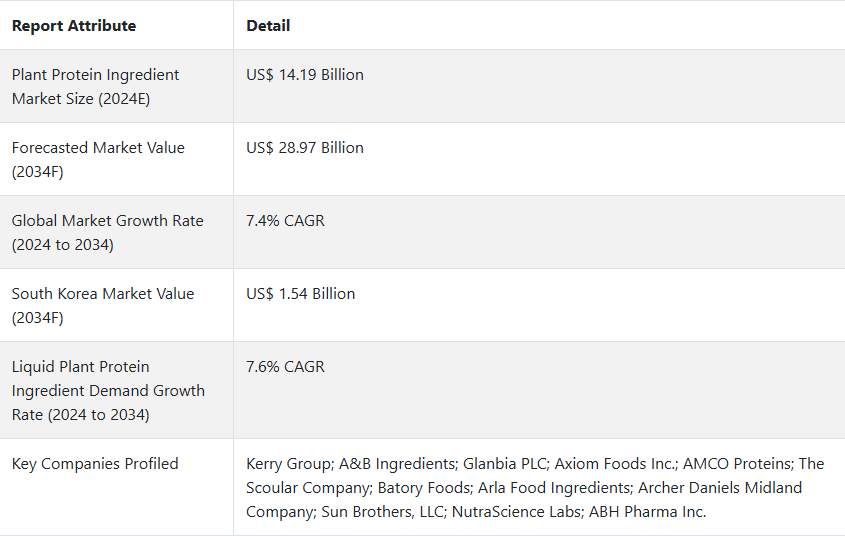Select the Plant Protein Ingredient Market Size cell
This screenshot has width=845, height=536.
96,86
